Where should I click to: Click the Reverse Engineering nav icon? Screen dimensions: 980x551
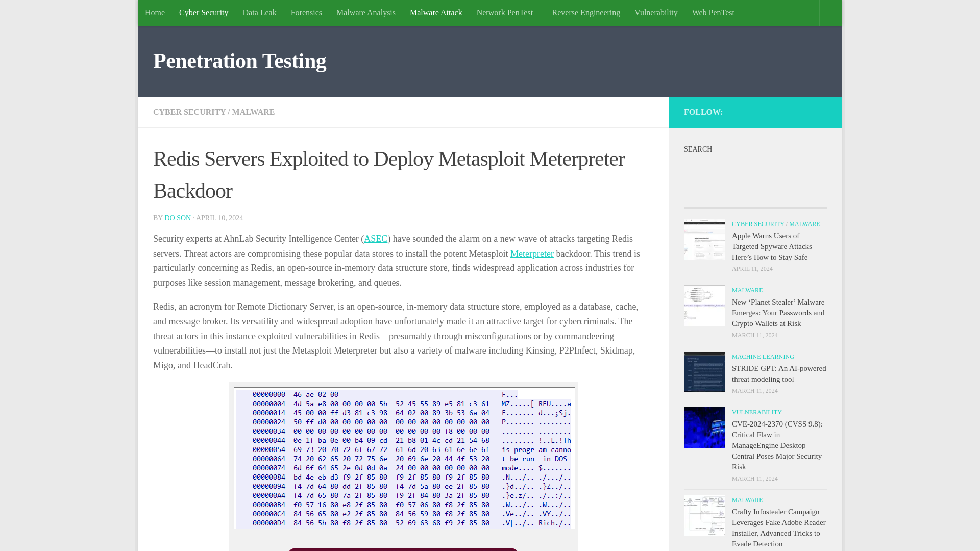[x=585, y=12]
